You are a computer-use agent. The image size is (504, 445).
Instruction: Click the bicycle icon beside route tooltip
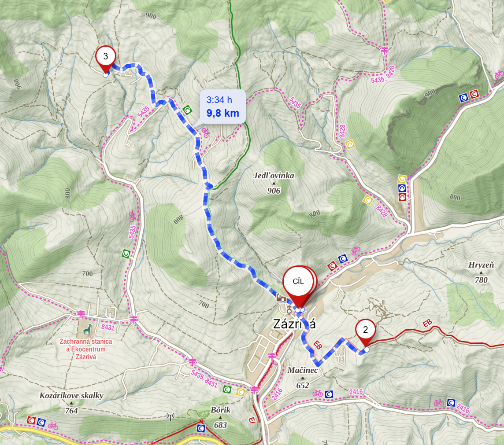click(205, 132)
